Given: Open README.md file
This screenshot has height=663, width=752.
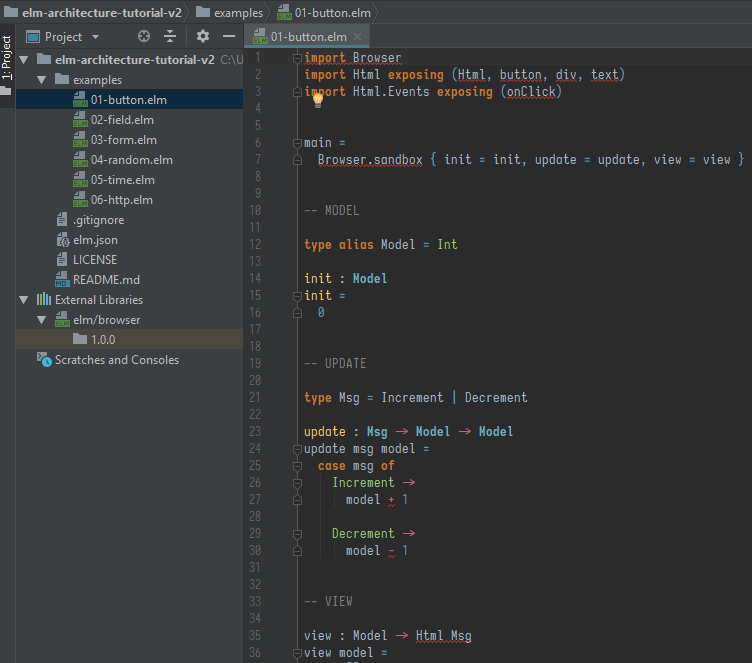Looking at the screenshot, I should (106, 280).
